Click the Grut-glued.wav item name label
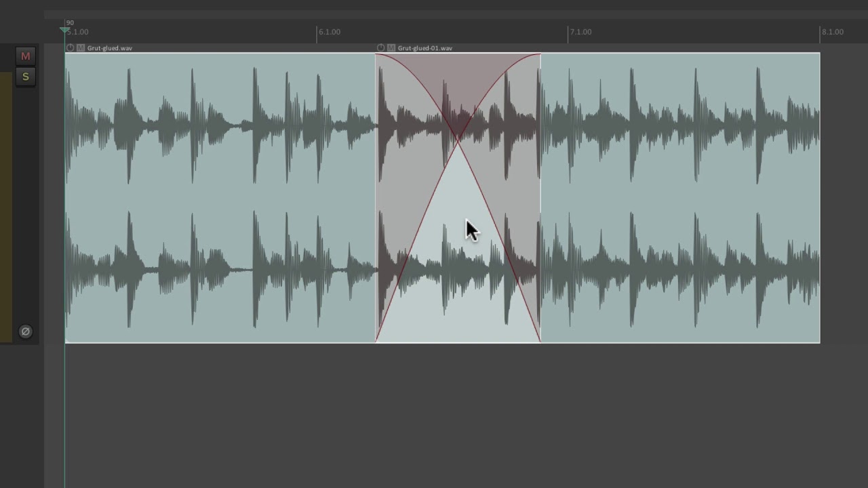This screenshot has width=868, height=488. coord(109,48)
